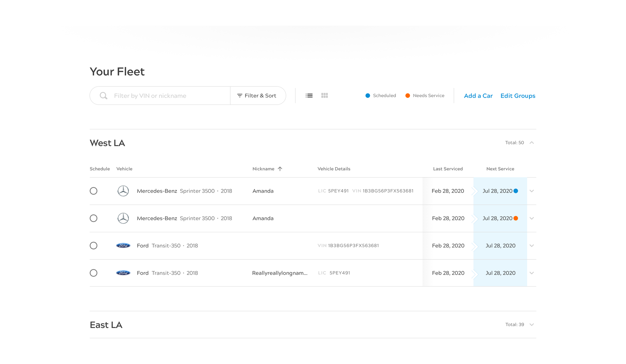Click blue scheduled dot in first row
The image size is (626, 364).
coord(516,191)
